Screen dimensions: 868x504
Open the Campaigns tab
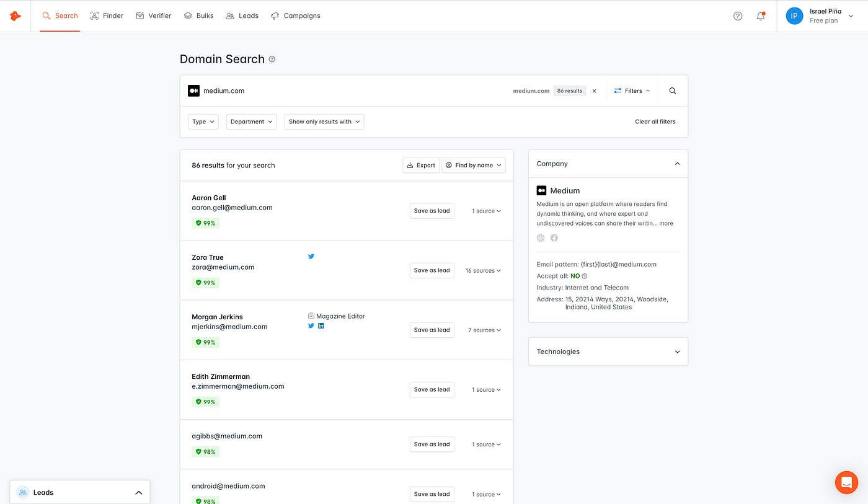tap(295, 16)
